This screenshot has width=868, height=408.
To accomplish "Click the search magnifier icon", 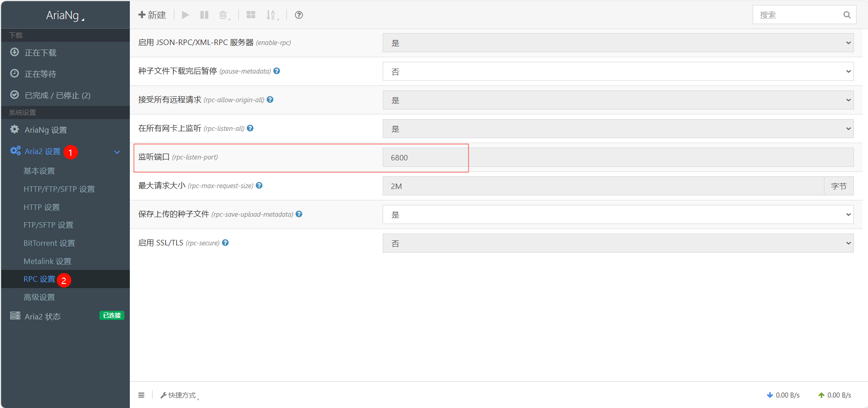I will tap(847, 15).
